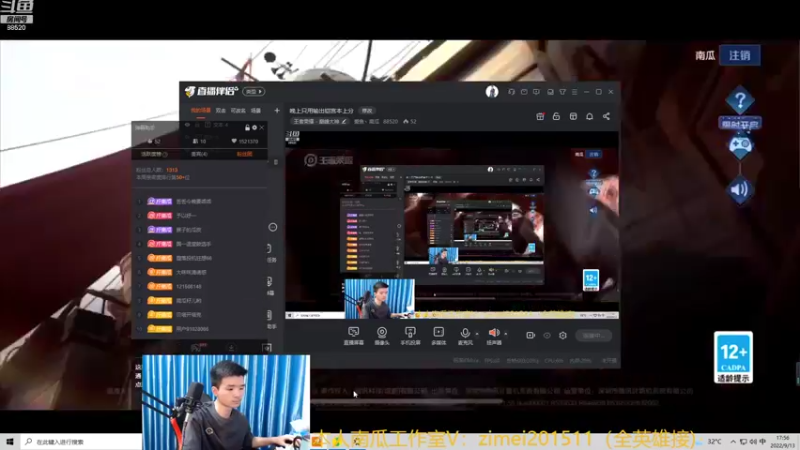Share the stream via share icon
This screenshot has width=800, height=450.
coord(606,116)
